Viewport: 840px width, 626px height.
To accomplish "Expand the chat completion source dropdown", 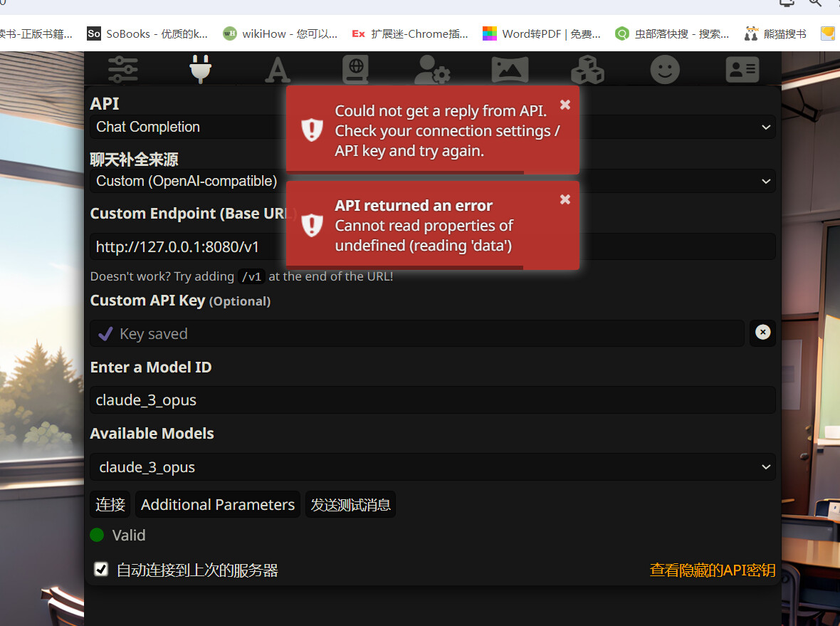I will click(x=676, y=181).
